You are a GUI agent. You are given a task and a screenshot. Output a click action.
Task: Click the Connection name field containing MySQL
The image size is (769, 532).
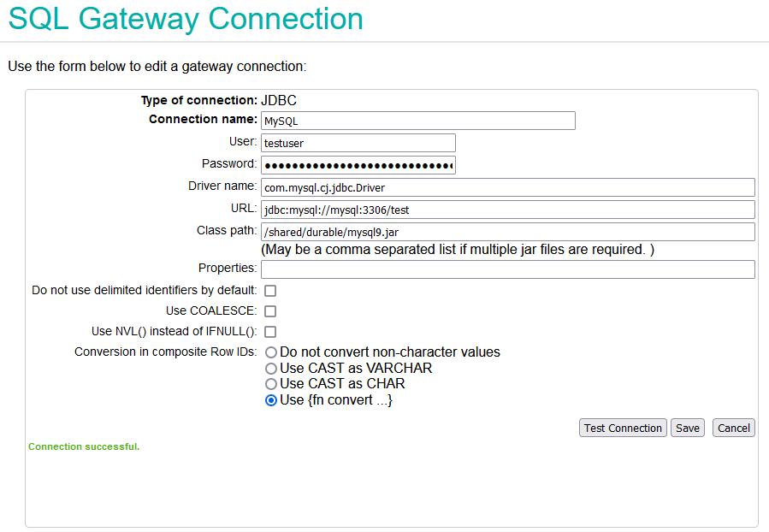click(x=417, y=121)
